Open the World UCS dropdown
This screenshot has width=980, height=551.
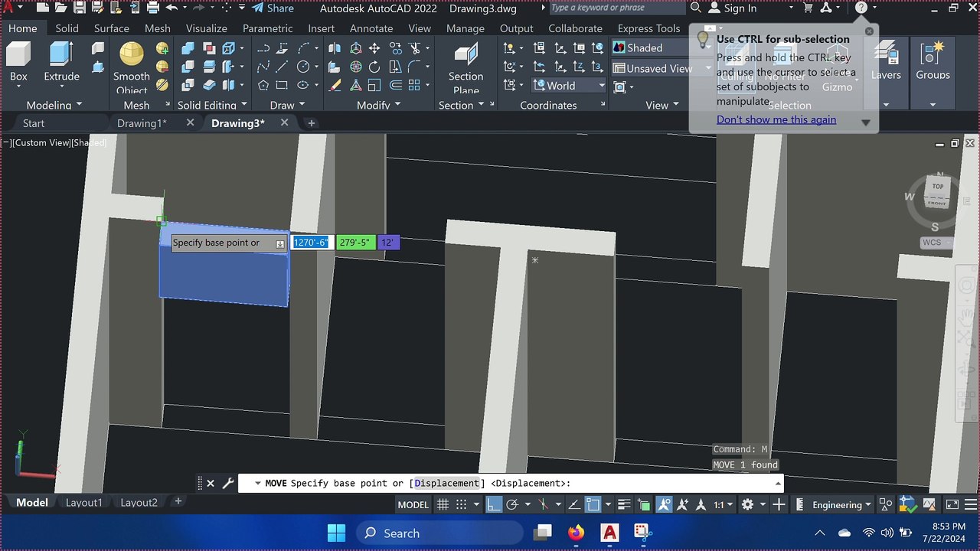pos(569,86)
